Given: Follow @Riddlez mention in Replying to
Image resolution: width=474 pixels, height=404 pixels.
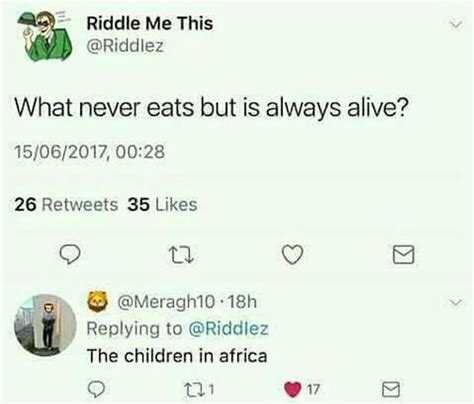Looking at the screenshot, I should click(x=229, y=329).
